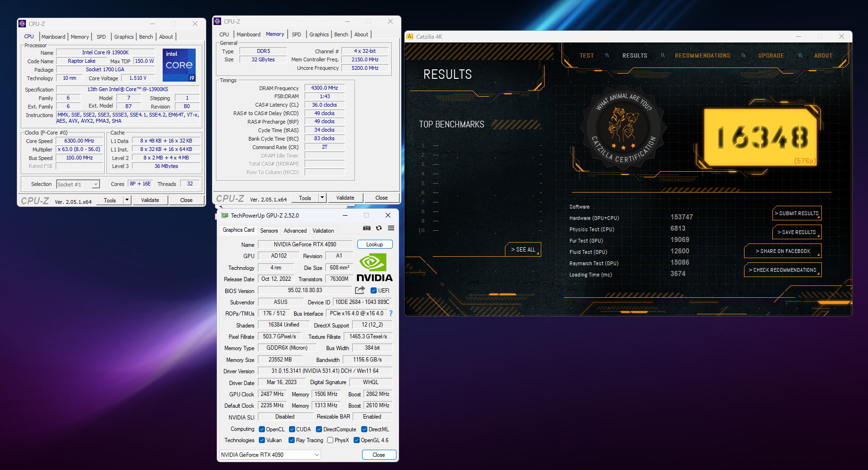Click the 16348 score panel

tap(761, 137)
